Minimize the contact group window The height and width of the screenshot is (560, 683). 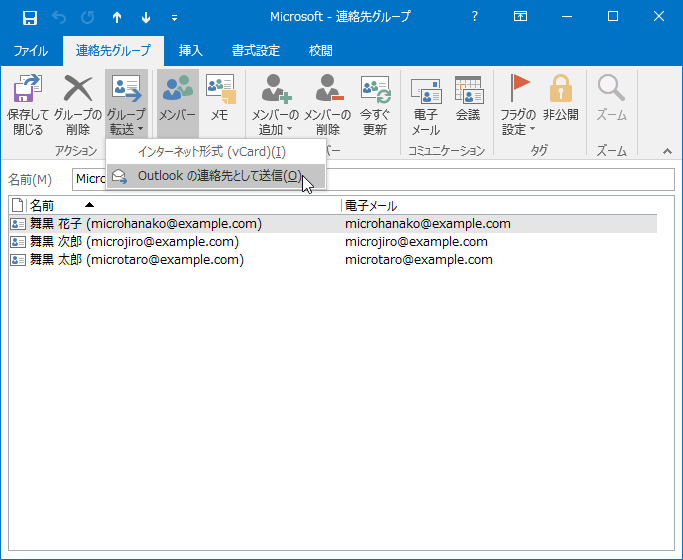click(x=567, y=17)
